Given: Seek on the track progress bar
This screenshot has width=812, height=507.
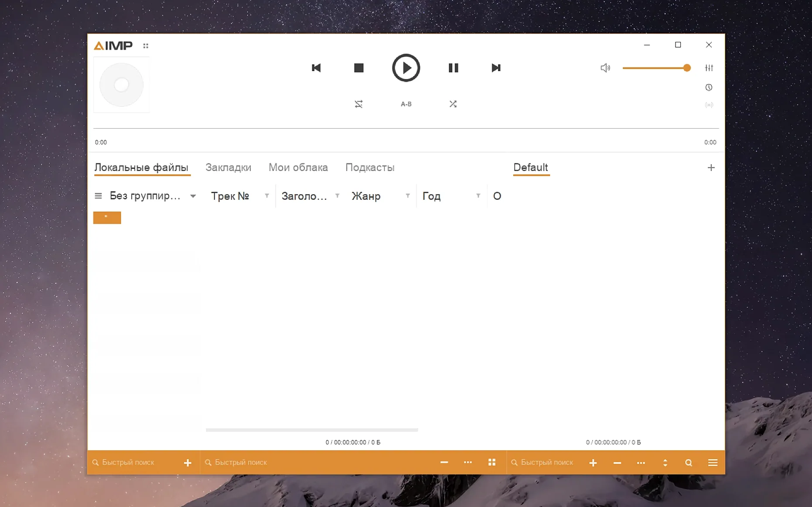Looking at the screenshot, I should coord(406,128).
